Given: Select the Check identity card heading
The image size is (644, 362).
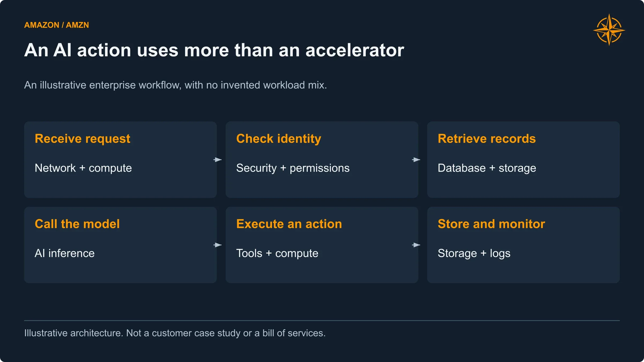Looking at the screenshot, I should pyautogui.click(x=279, y=139).
